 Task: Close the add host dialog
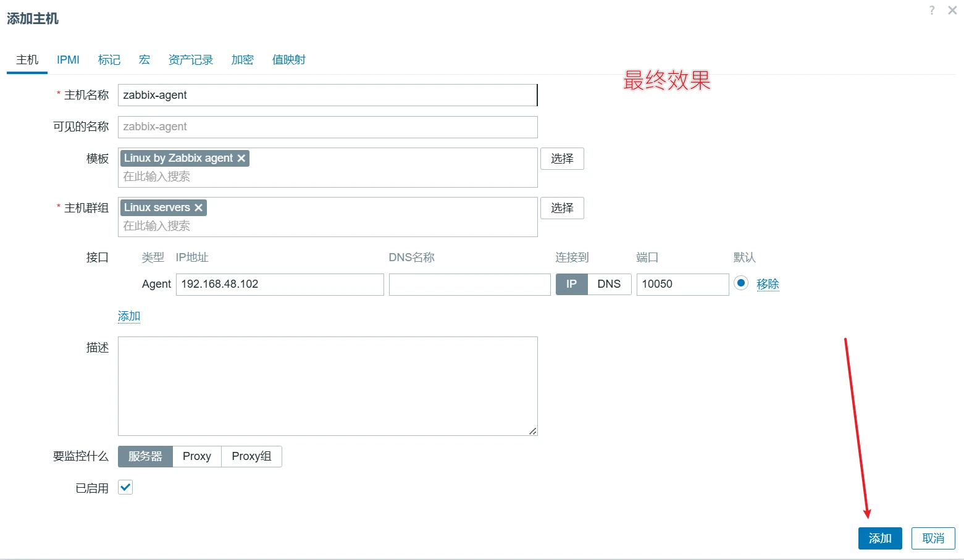click(x=952, y=10)
